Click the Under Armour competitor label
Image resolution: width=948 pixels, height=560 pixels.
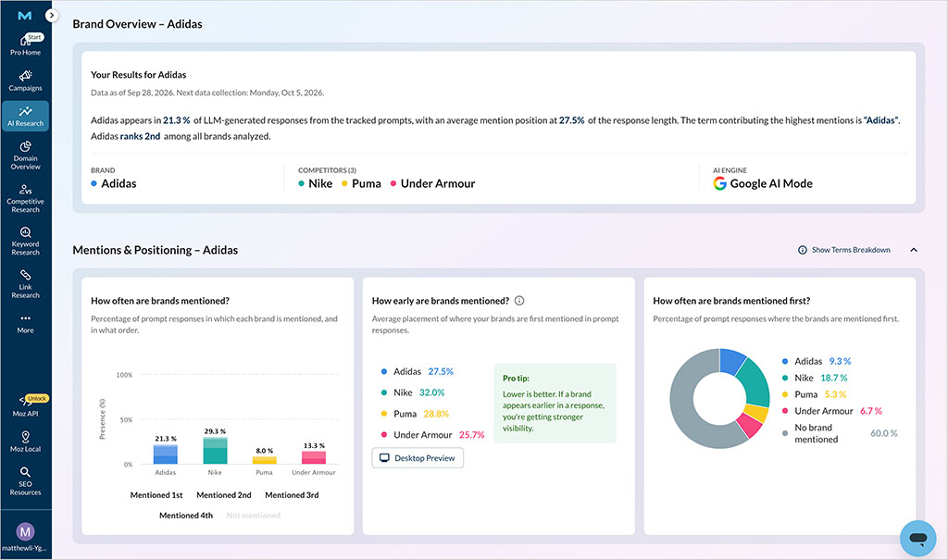433,183
